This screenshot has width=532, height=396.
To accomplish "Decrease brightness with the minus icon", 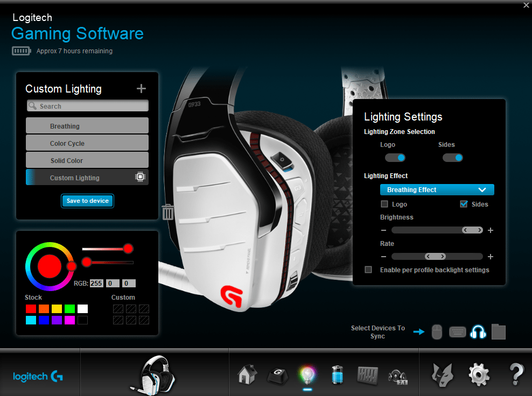I will point(383,230).
